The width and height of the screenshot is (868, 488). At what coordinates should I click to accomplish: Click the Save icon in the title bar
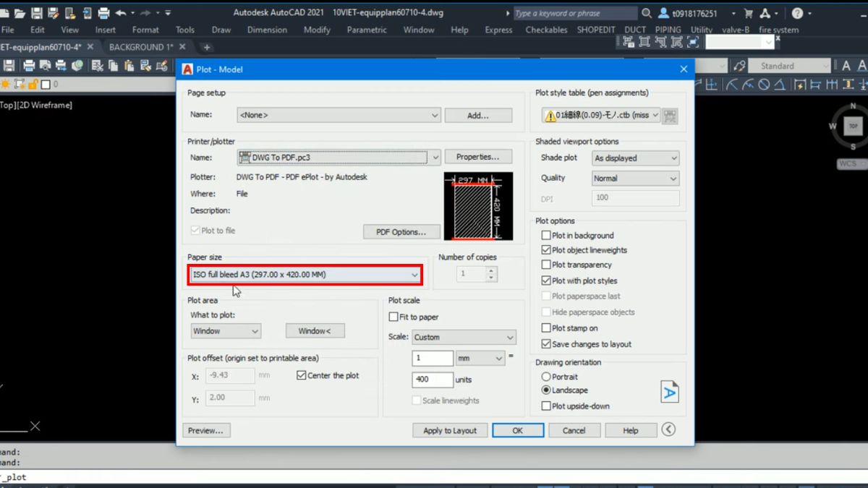point(36,13)
